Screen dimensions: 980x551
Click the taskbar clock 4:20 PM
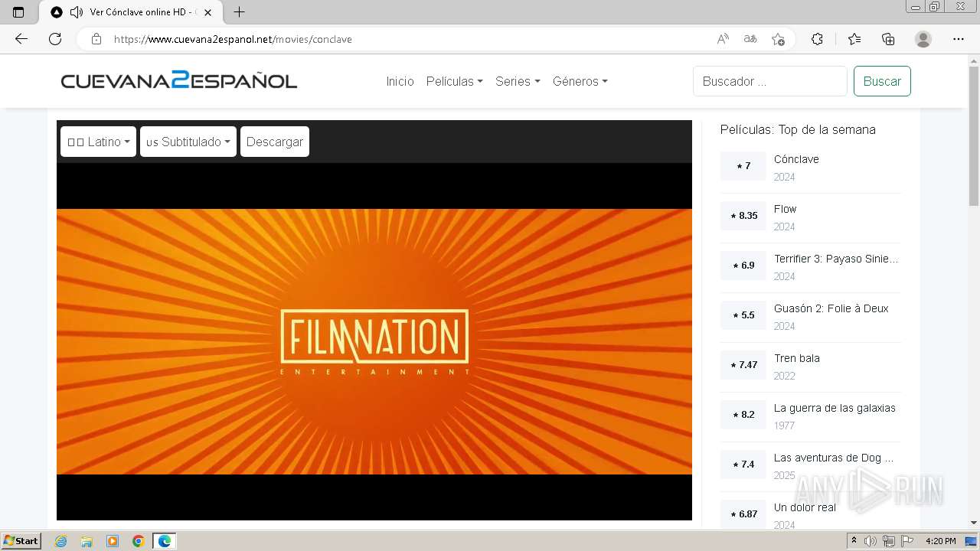[x=941, y=541]
